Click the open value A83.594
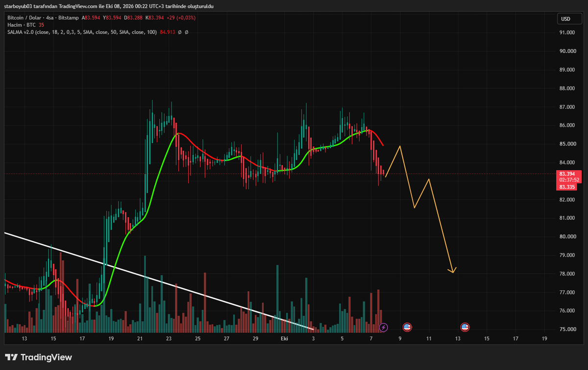 [x=92, y=18]
